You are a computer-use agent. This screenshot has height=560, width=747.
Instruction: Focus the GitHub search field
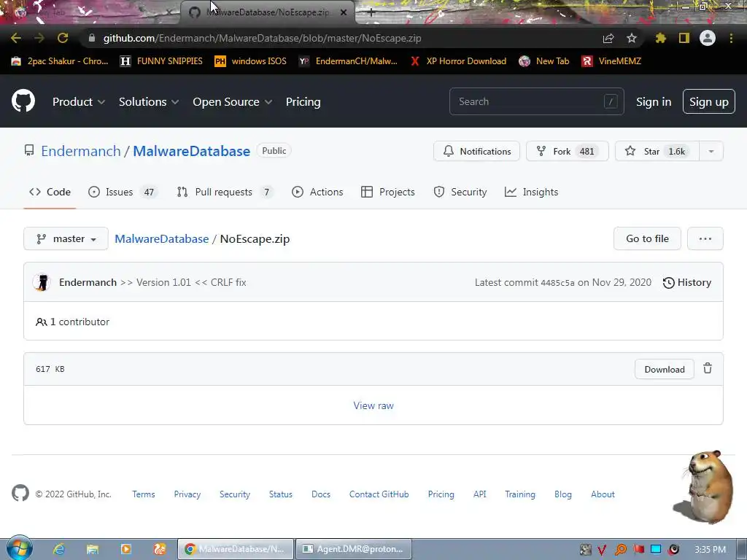pos(536,101)
